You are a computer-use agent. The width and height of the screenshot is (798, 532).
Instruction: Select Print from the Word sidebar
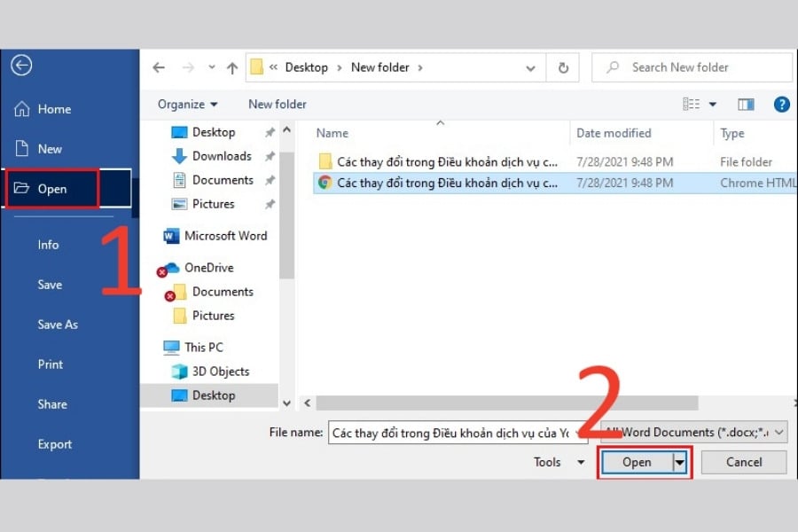pos(51,364)
